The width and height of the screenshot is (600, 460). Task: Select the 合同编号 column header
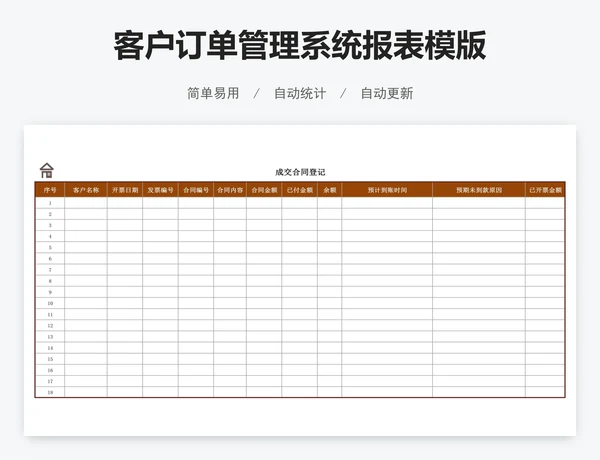196,190
